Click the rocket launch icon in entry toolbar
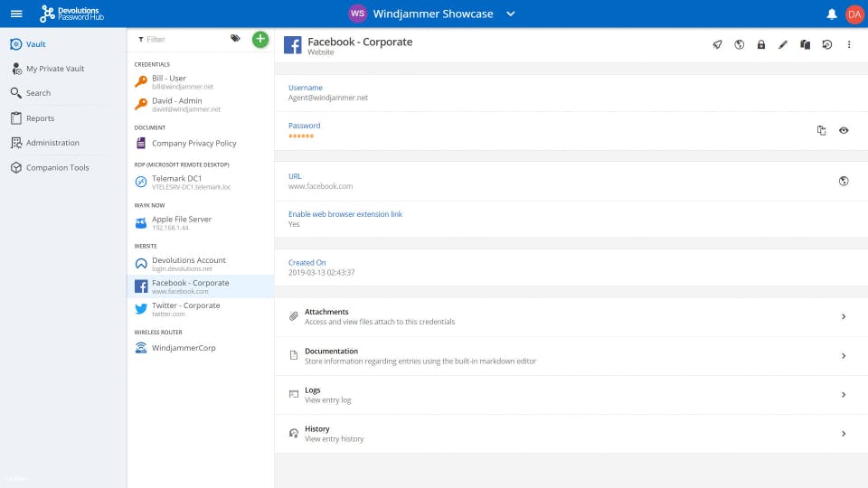 [717, 44]
